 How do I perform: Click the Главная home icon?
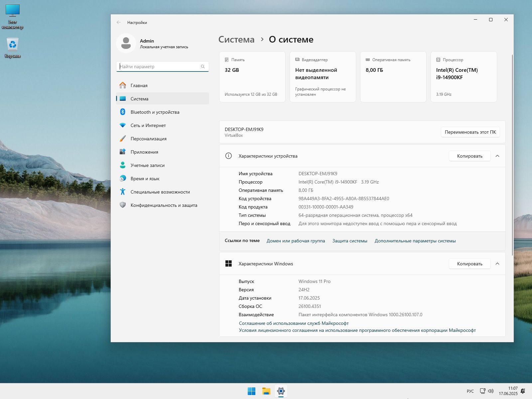click(123, 85)
